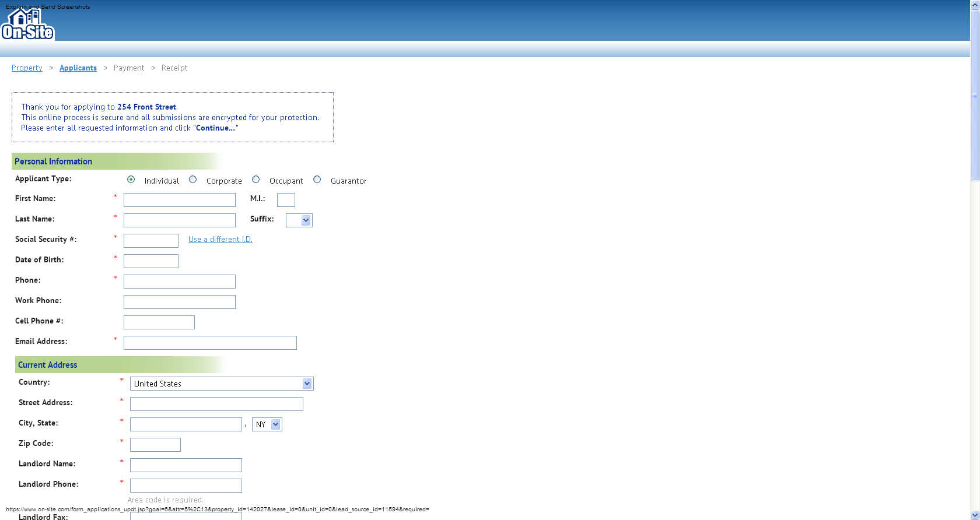This screenshot has height=520, width=980.
Task: Choose the Corporate applicant type
Action: pyautogui.click(x=192, y=180)
